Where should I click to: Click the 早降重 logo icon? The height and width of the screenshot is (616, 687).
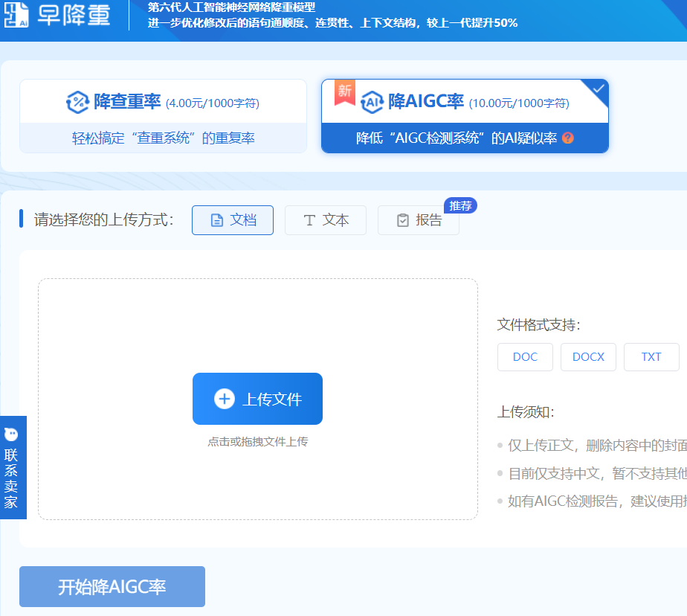pyautogui.click(x=16, y=15)
